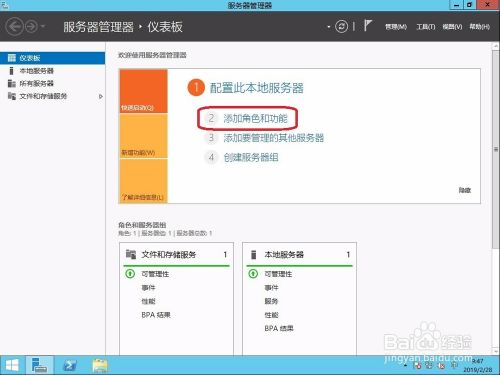Click the vertical scrollbar up arrow

(496, 47)
